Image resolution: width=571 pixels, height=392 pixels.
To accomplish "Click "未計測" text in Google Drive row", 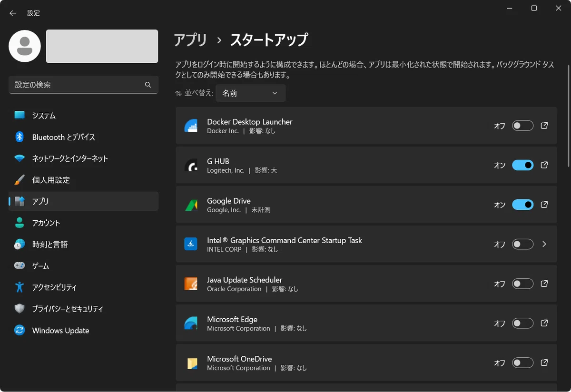I will click(261, 210).
